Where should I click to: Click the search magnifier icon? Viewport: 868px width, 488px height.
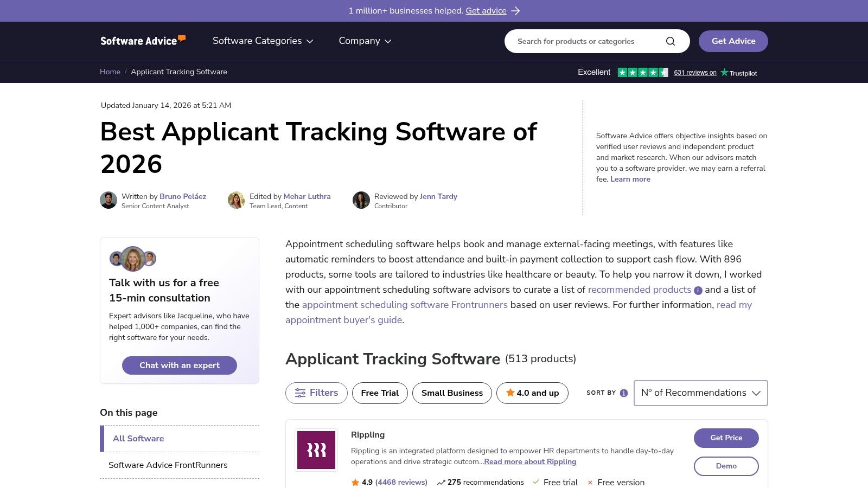(671, 41)
